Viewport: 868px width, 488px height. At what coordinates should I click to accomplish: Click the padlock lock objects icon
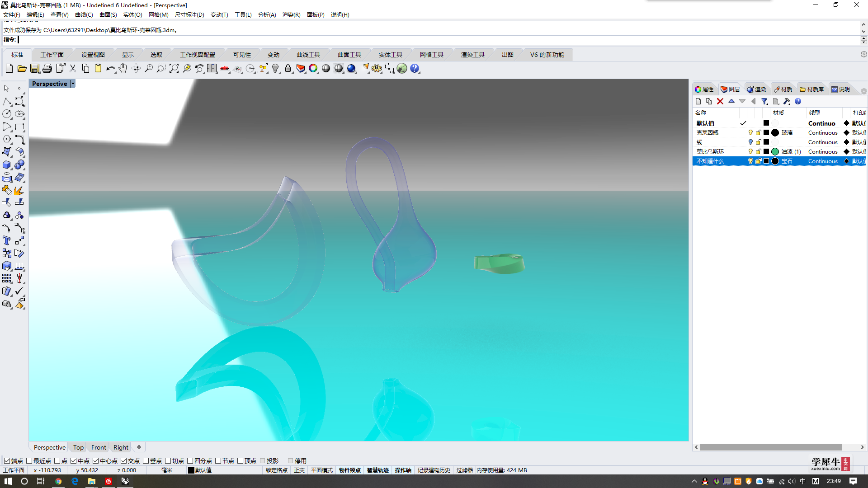pyautogui.click(x=288, y=68)
